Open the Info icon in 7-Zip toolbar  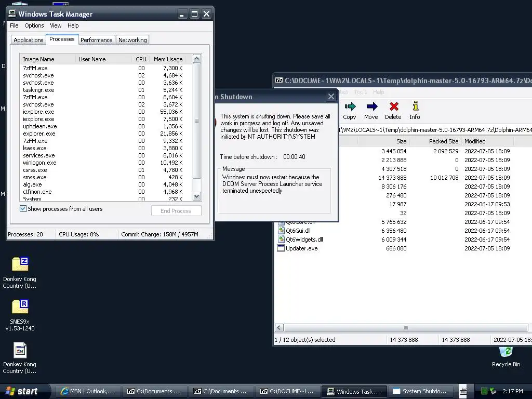415,106
